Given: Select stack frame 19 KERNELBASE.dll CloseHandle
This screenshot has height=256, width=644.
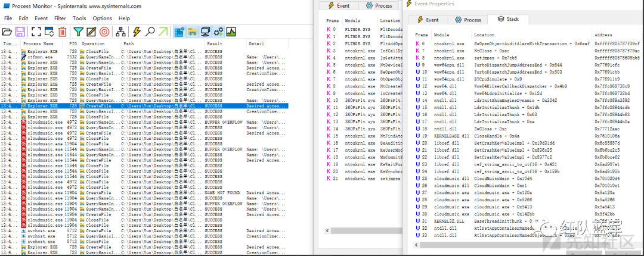Looking at the screenshot, I should tap(526, 136).
